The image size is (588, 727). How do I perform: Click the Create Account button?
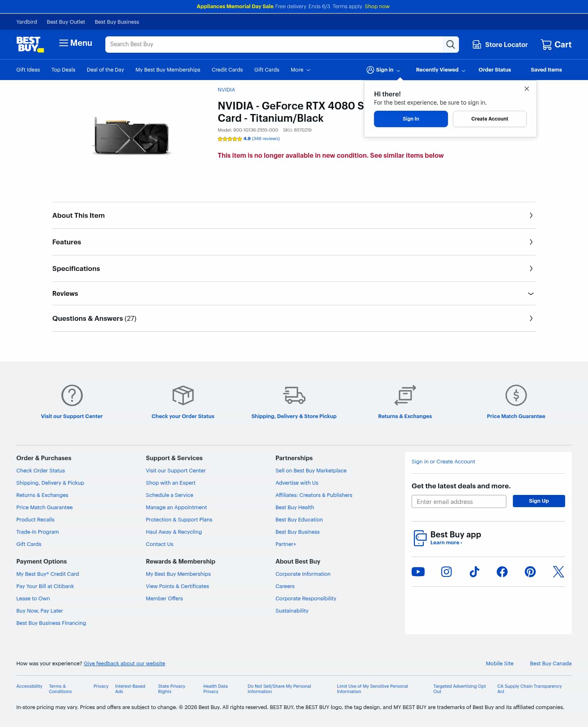tap(490, 119)
